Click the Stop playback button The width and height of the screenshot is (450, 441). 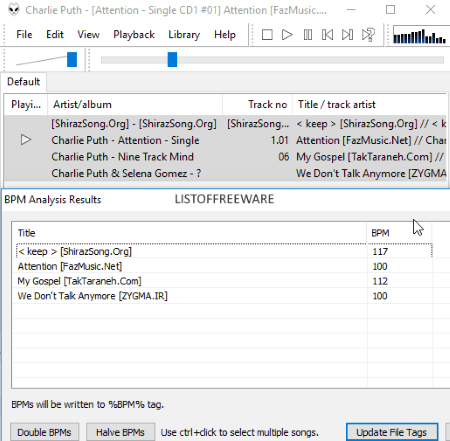267,35
